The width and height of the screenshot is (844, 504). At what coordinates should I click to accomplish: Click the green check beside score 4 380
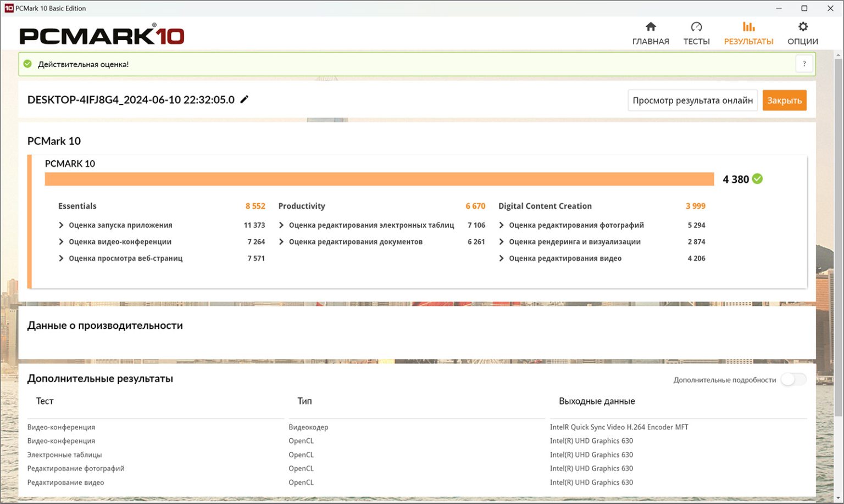pos(757,179)
